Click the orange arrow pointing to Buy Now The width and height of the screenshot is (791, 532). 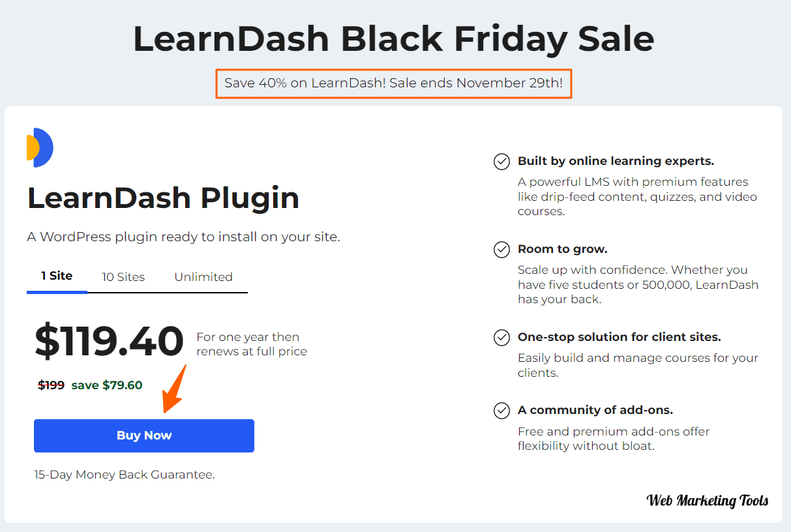pos(174,389)
